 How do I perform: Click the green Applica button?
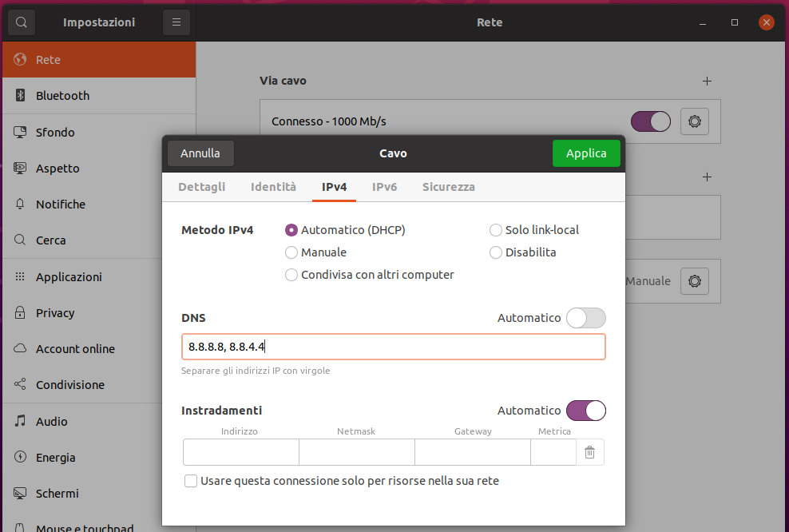(585, 153)
